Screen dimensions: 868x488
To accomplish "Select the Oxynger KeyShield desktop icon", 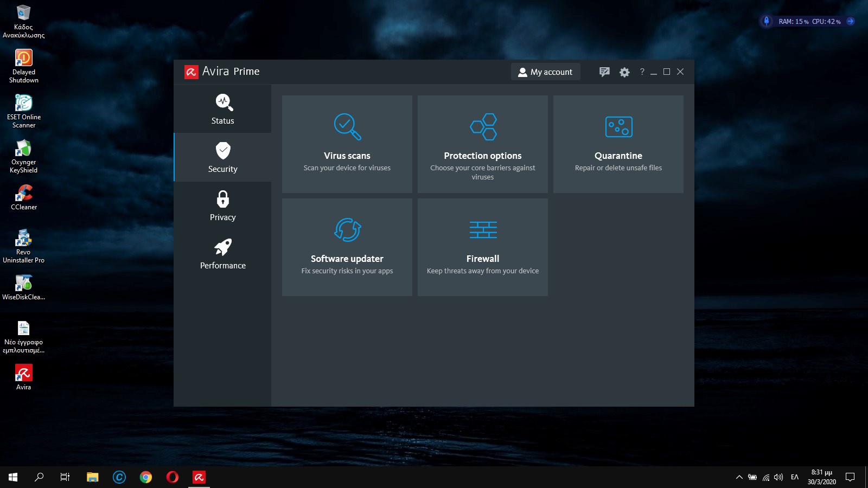I will tap(23, 156).
